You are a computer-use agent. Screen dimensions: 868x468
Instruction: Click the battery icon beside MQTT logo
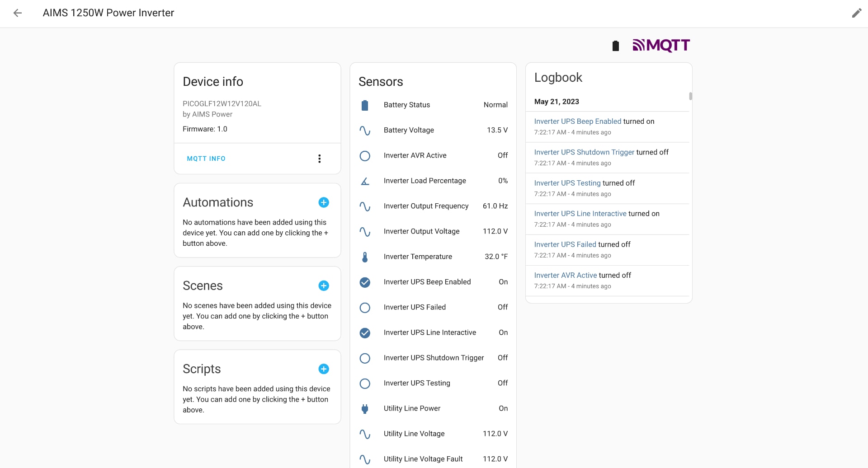coord(615,46)
